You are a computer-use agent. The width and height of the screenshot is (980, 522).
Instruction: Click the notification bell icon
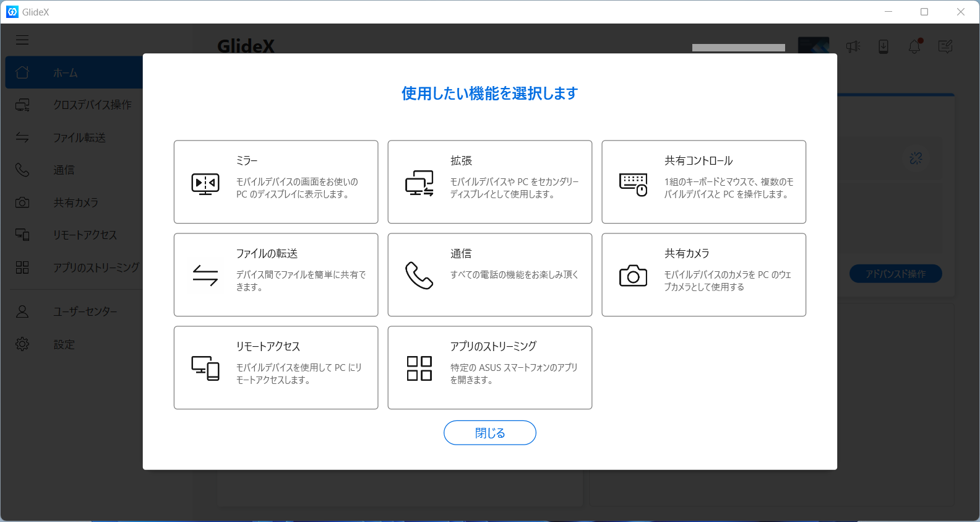coord(914,46)
